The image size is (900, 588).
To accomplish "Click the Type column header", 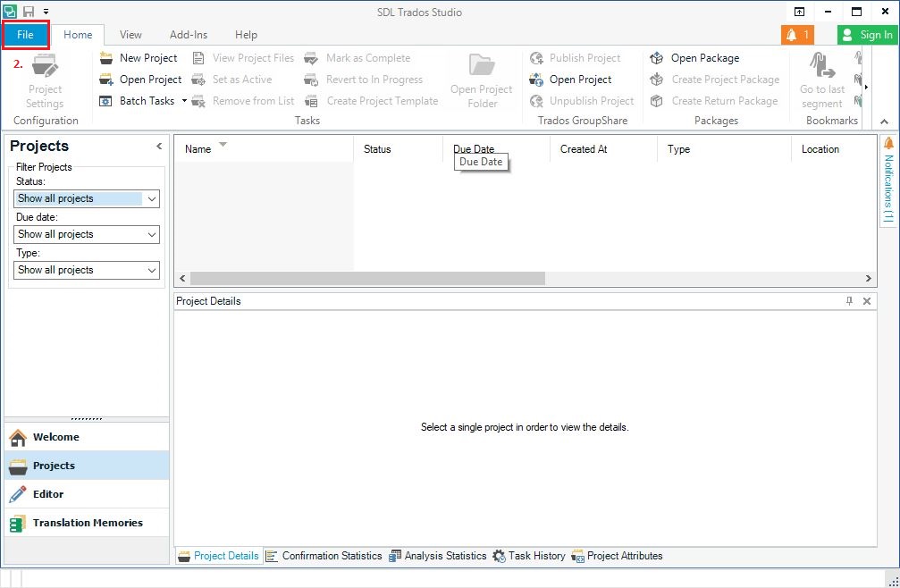I will click(724, 149).
